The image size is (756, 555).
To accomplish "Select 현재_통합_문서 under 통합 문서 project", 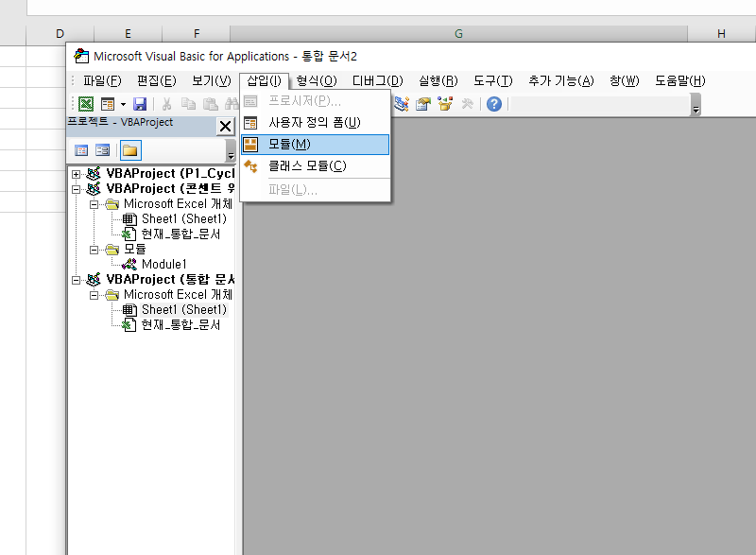I will tap(180, 325).
